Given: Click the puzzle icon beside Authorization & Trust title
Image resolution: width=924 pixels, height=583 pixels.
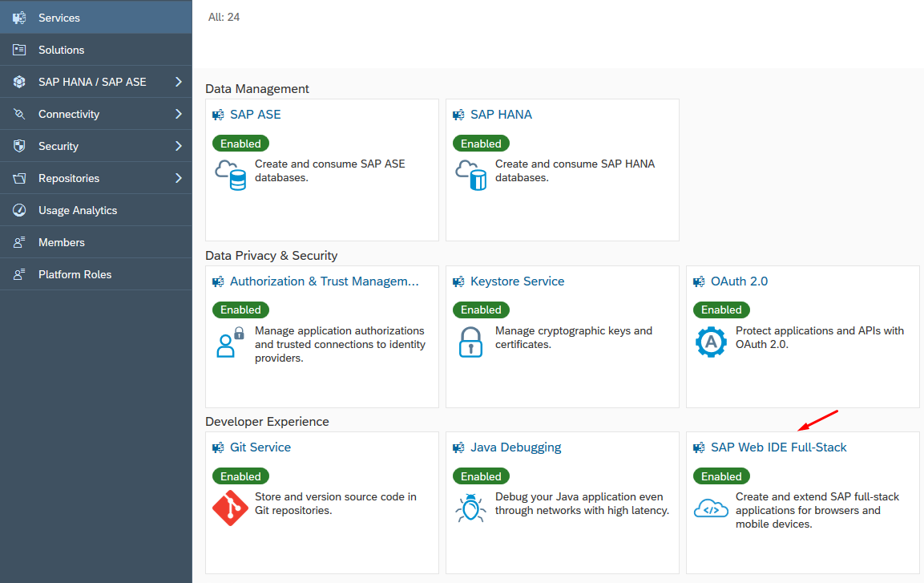Looking at the screenshot, I should click(x=218, y=281).
